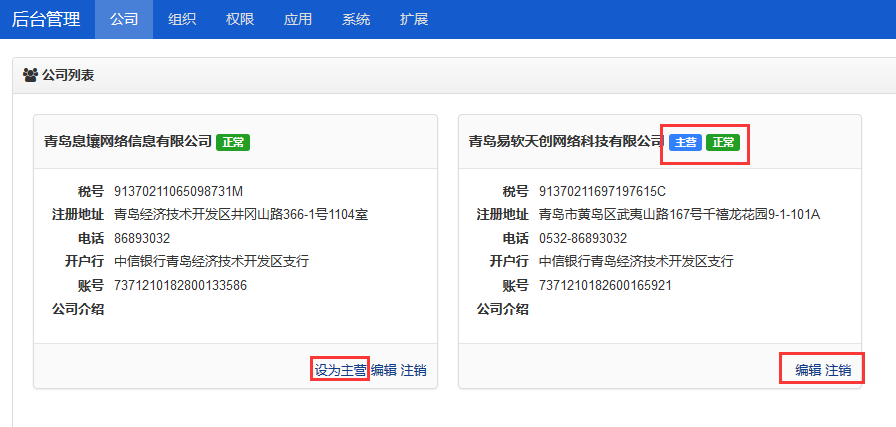Switch to the 组织 tab

(x=182, y=19)
